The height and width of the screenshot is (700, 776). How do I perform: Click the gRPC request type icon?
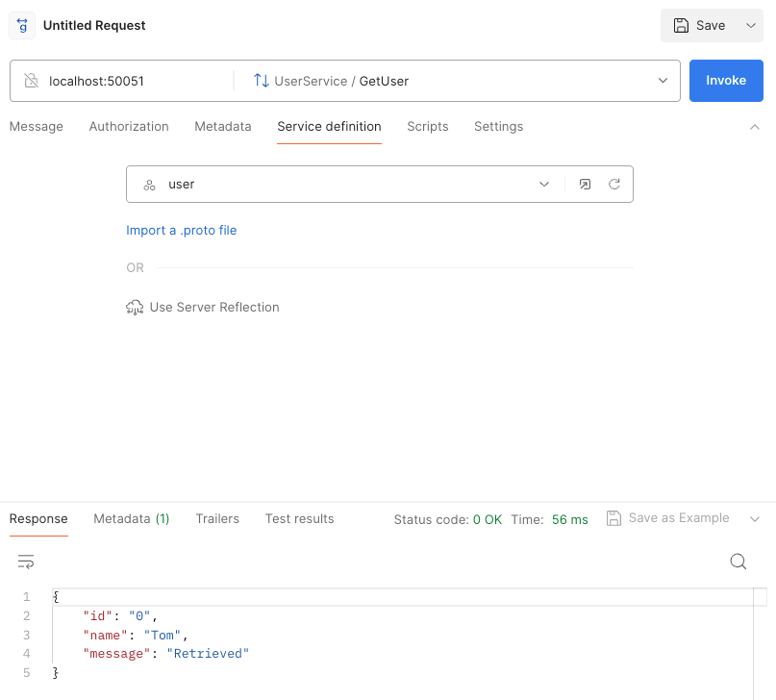pyautogui.click(x=21, y=25)
